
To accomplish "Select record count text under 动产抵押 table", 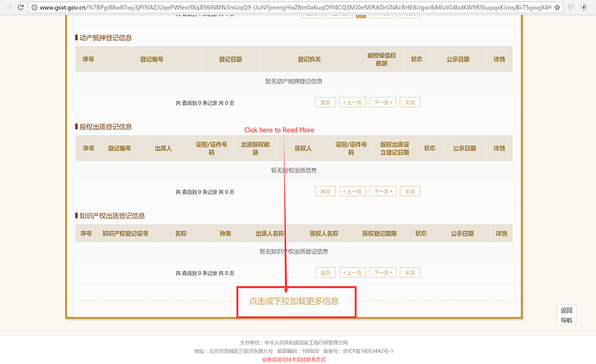I will 205,103.
